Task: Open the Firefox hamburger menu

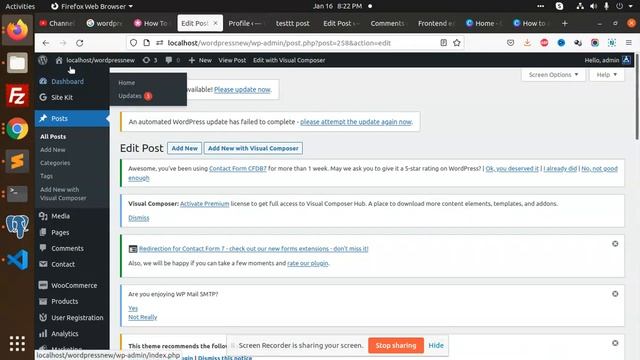Action: click(x=629, y=43)
